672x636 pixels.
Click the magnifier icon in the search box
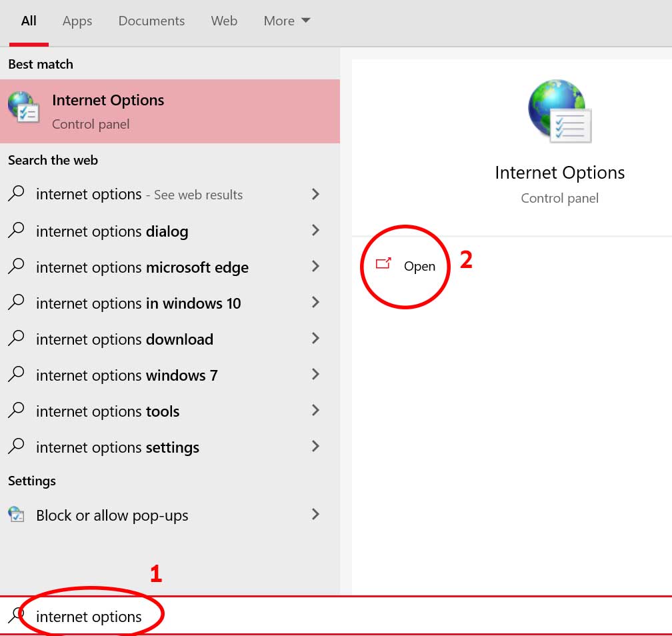16,615
